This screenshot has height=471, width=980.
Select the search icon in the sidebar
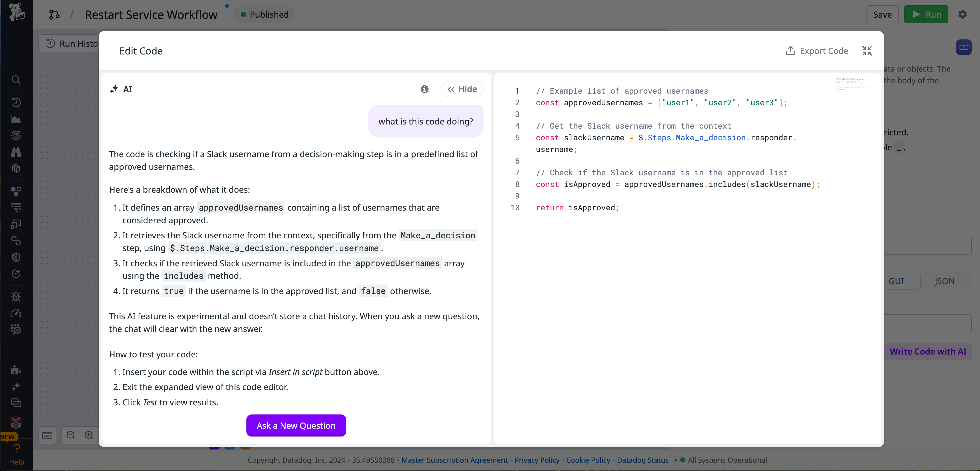pos(16,80)
